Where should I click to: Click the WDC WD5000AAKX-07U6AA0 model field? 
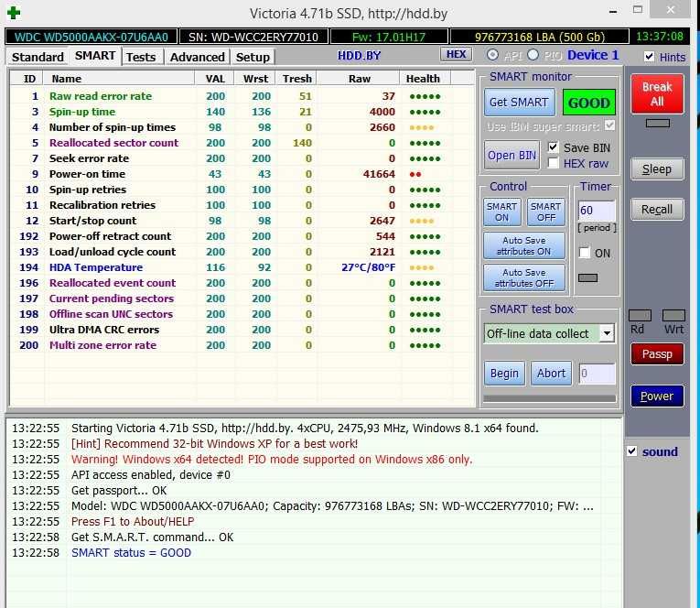(92, 37)
